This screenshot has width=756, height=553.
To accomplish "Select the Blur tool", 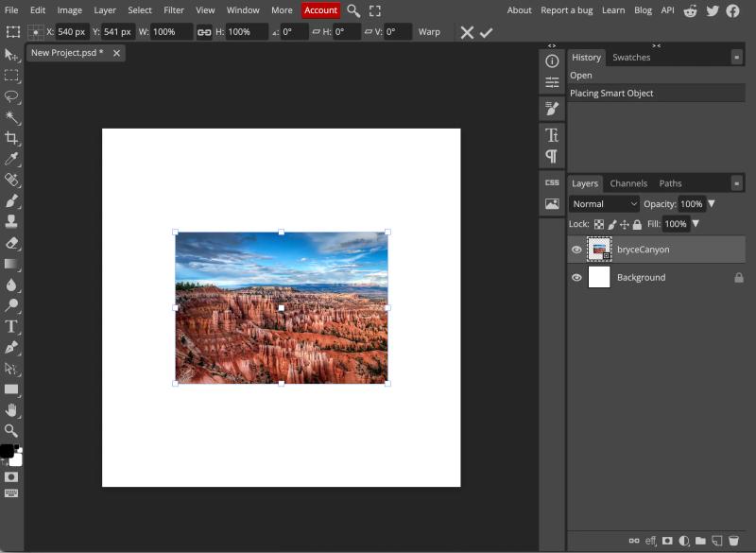I will [11, 285].
